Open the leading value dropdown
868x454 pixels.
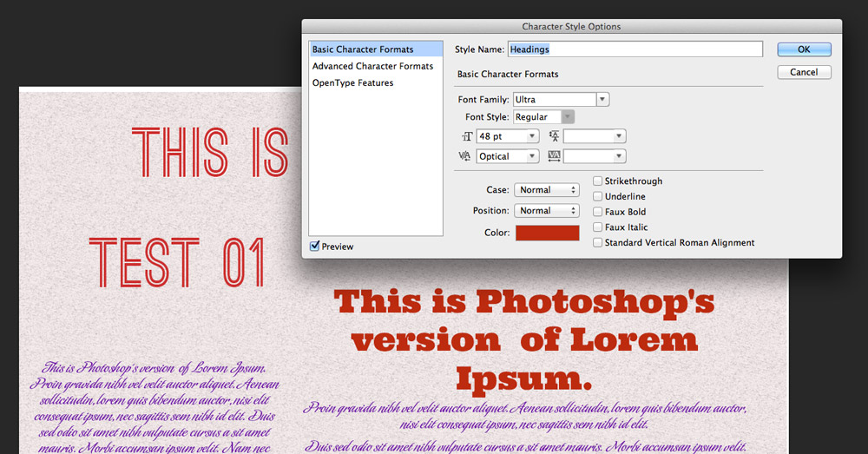[x=619, y=136]
